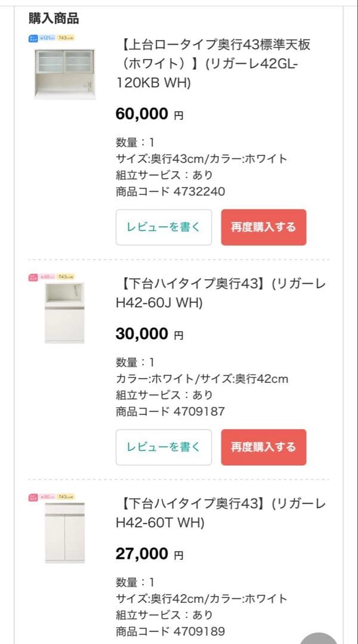Click レビューを書く for the リガーレH42-60J item
Image resolution: width=358 pixels, height=644 pixels.
tap(164, 447)
